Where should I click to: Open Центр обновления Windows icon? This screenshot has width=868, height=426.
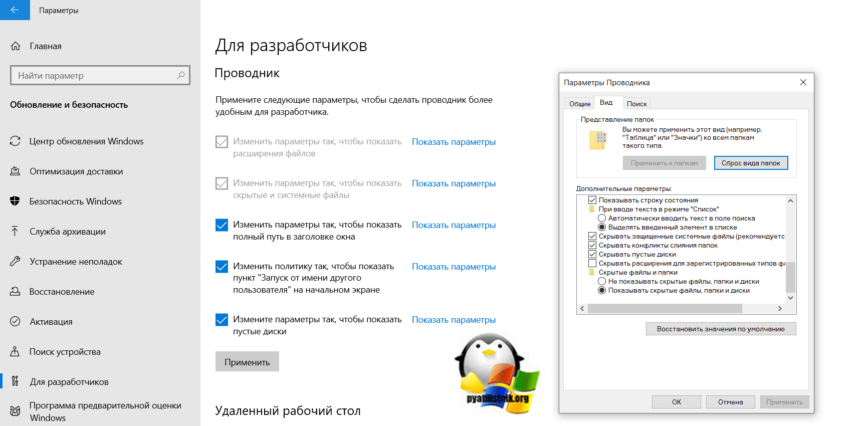pyautogui.click(x=15, y=141)
